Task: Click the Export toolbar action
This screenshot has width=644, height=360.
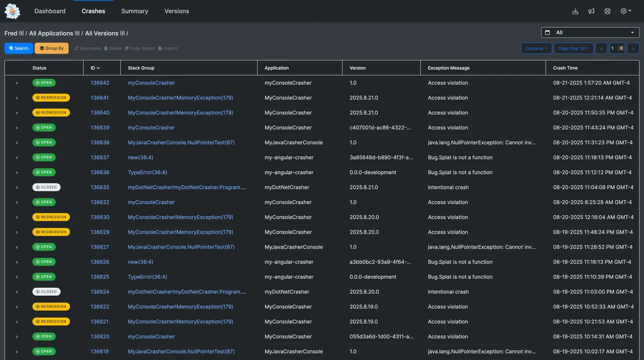Action: 168,48
